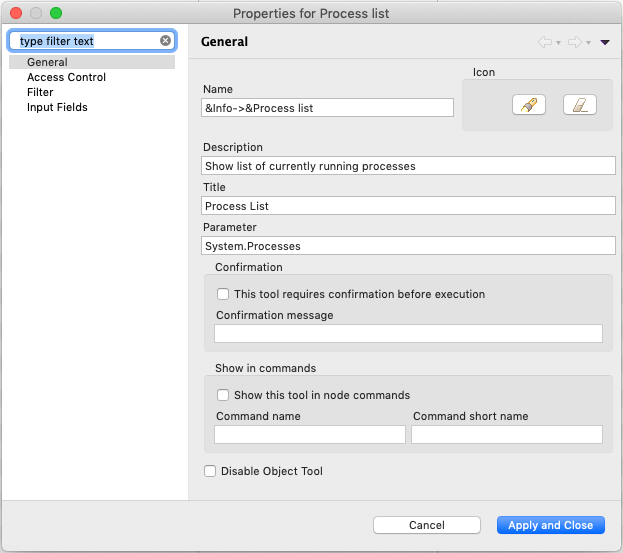The width and height of the screenshot is (623, 553).
Task: Enable confirmation before execution checkbox
Action: [x=223, y=294]
